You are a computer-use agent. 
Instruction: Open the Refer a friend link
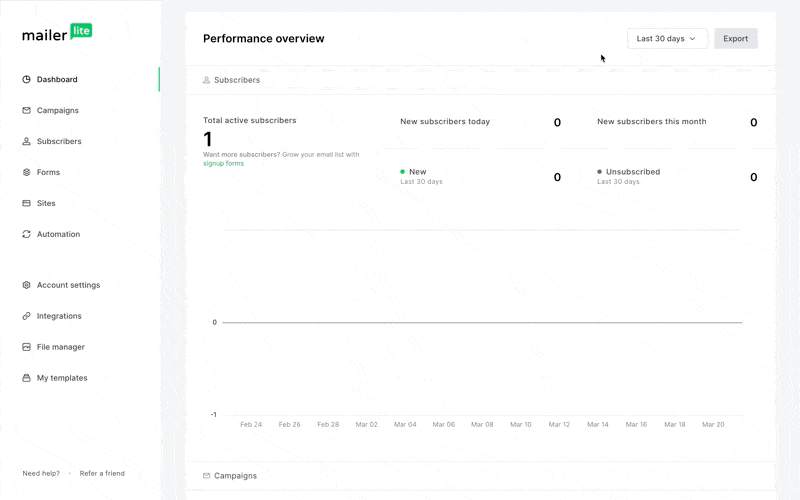pos(102,474)
